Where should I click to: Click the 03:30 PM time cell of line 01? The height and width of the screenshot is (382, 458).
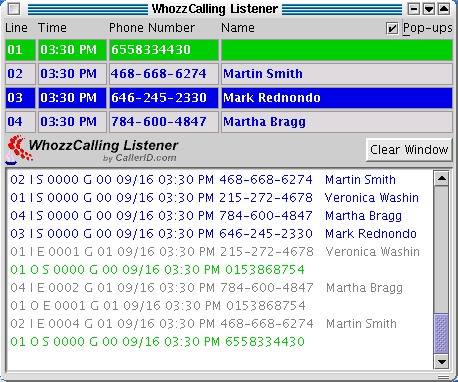point(72,50)
